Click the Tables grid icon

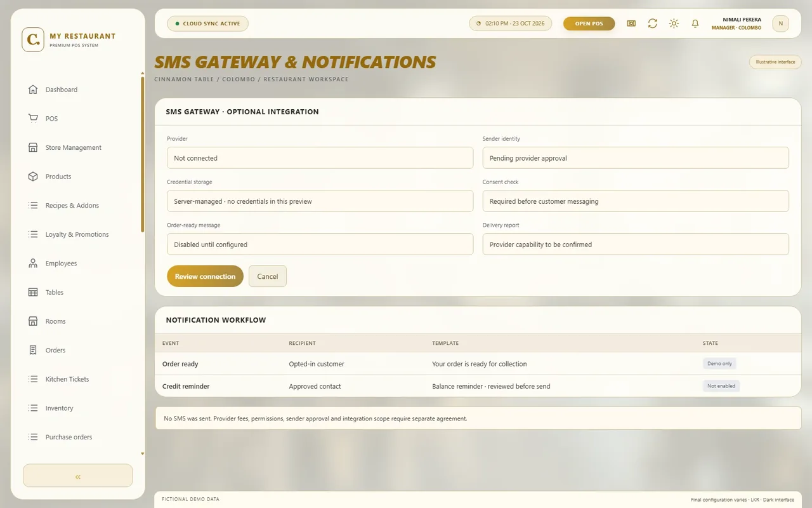33,292
